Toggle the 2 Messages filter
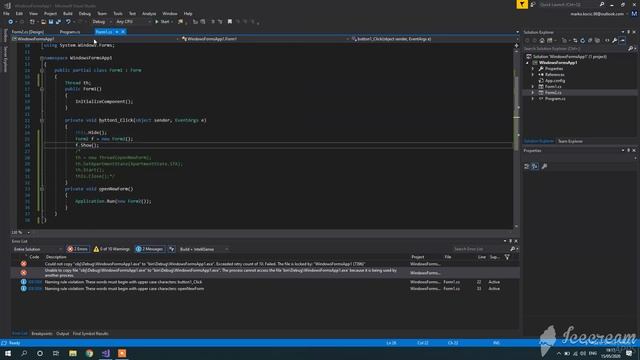Image resolution: width=640 pixels, height=360 pixels. point(149,249)
